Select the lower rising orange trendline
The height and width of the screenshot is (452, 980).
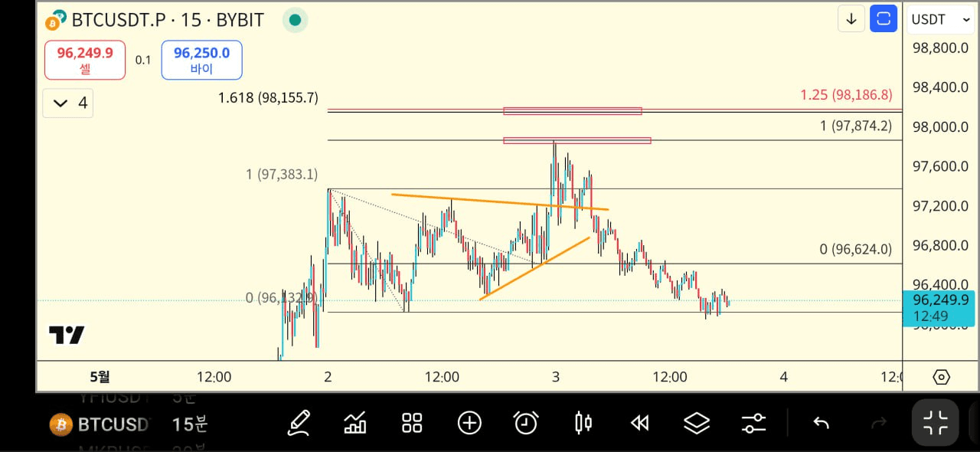click(x=535, y=268)
